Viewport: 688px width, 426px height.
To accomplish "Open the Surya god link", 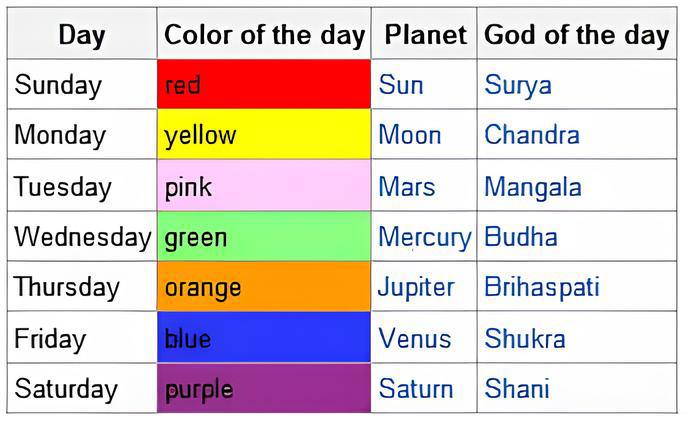I will (518, 85).
